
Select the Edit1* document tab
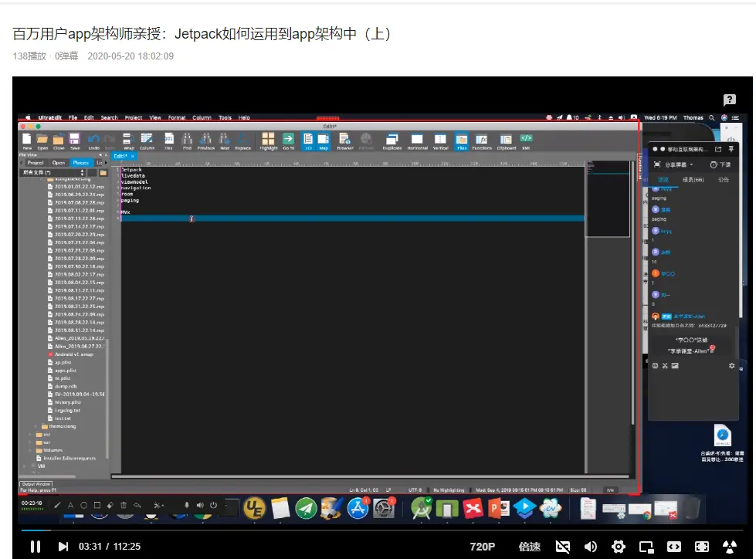tap(120, 156)
